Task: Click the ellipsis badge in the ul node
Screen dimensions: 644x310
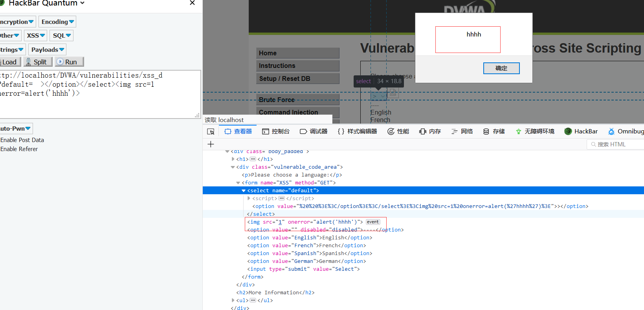Action: (253, 301)
